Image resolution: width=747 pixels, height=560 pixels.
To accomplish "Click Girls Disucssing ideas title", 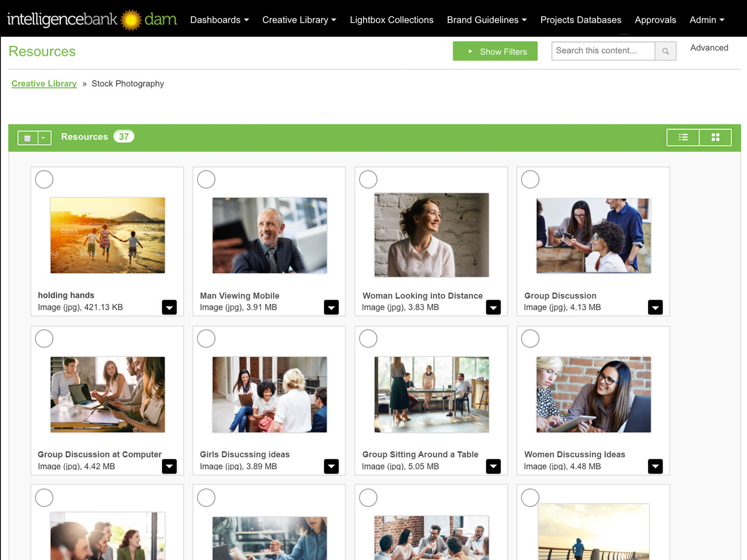I will pos(245,455).
